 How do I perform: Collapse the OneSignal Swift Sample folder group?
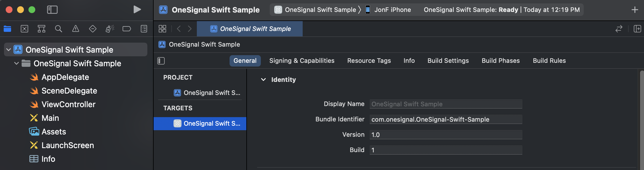16,63
